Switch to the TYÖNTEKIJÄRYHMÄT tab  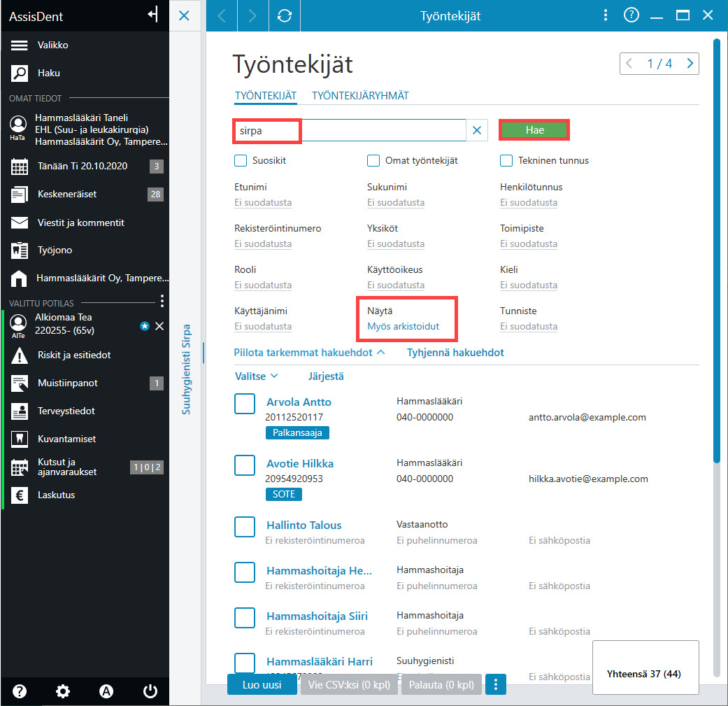click(x=360, y=96)
